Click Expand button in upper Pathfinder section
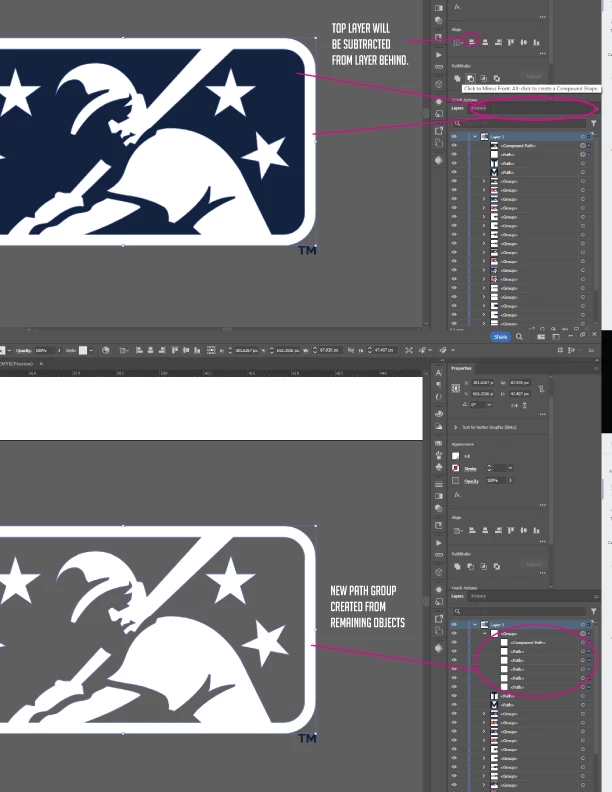 point(533,76)
